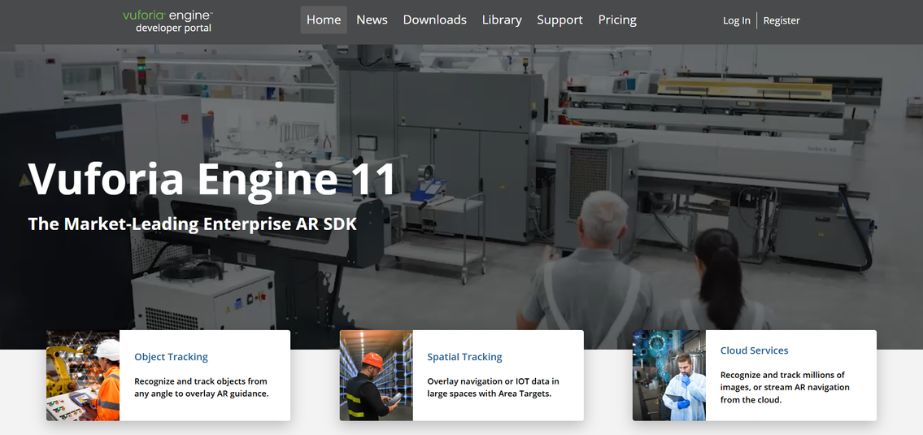Open the Support menu item
This screenshot has height=435, width=923.
[559, 20]
